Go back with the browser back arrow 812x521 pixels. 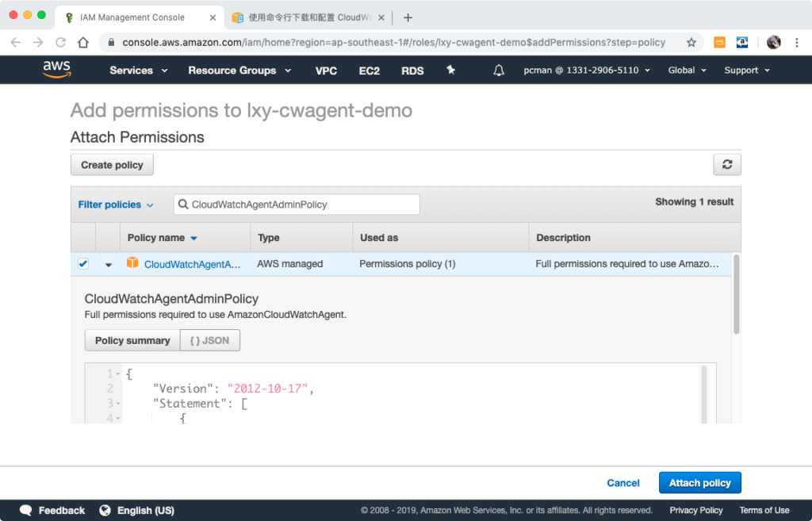click(x=16, y=43)
